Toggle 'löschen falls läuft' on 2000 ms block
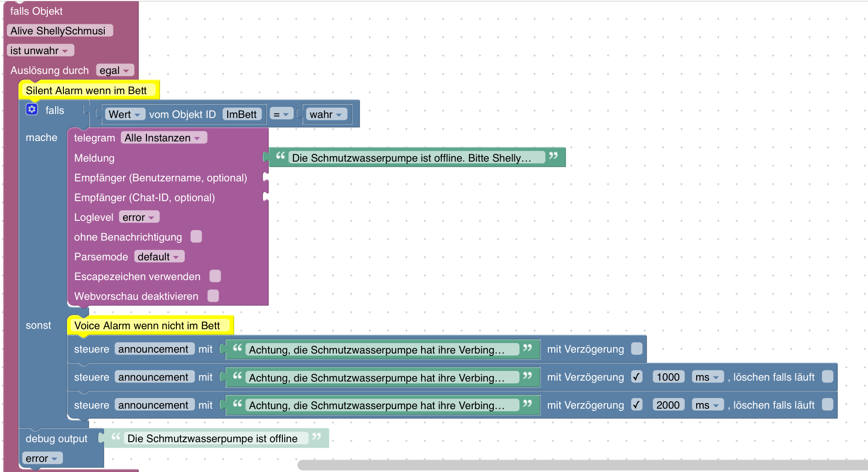The image size is (868, 472). point(828,405)
